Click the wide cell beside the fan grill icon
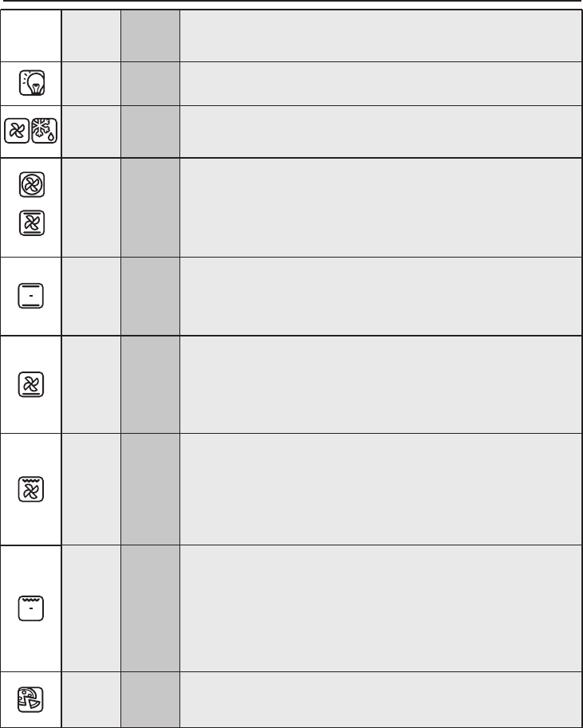Viewport: 583px width, 728px height. [380, 489]
